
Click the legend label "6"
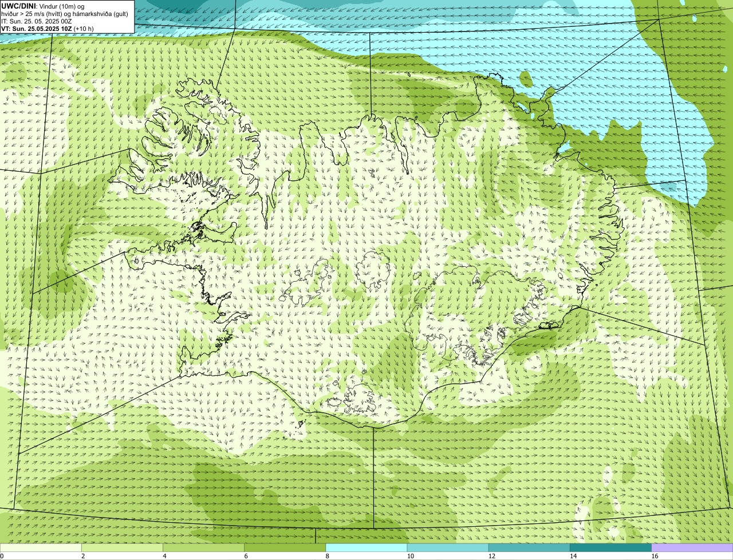[246, 556]
